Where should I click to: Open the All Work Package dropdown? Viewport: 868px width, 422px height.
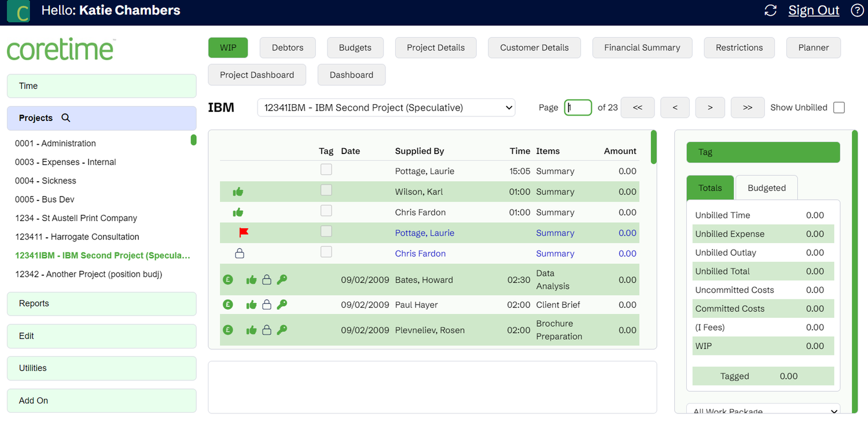pyautogui.click(x=763, y=410)
